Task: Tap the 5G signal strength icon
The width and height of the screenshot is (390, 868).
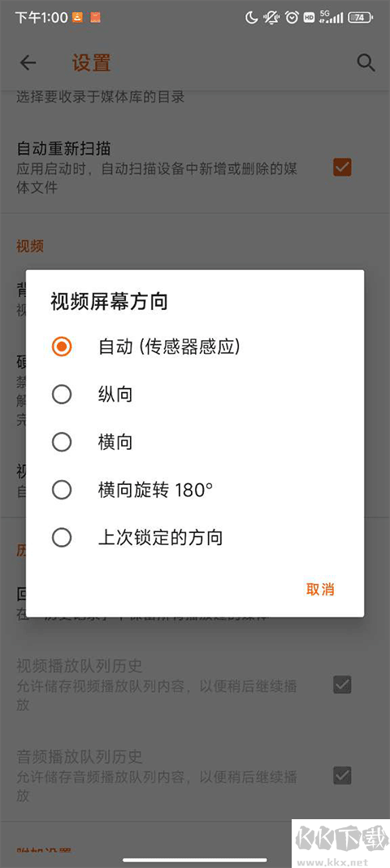Action: pos(331,17)
